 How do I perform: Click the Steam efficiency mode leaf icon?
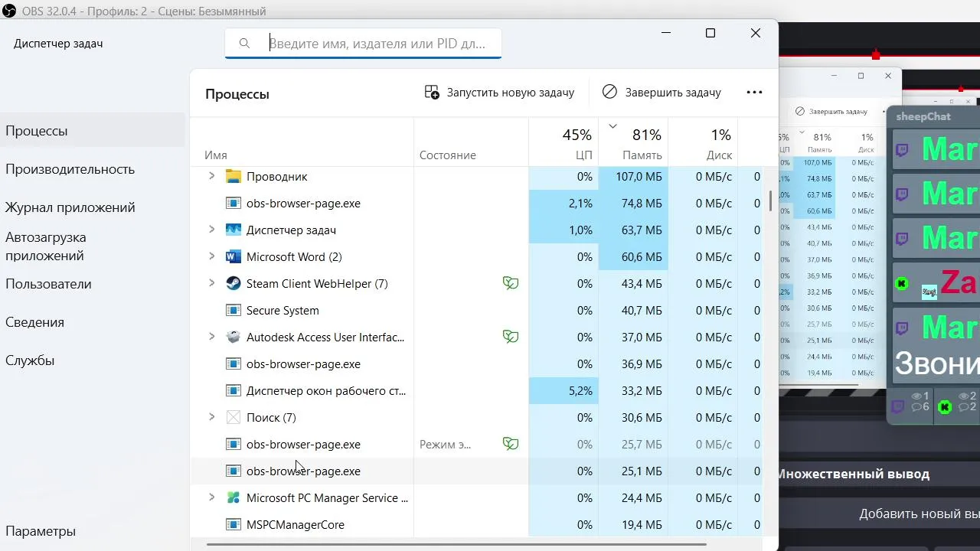pos(511,284)
